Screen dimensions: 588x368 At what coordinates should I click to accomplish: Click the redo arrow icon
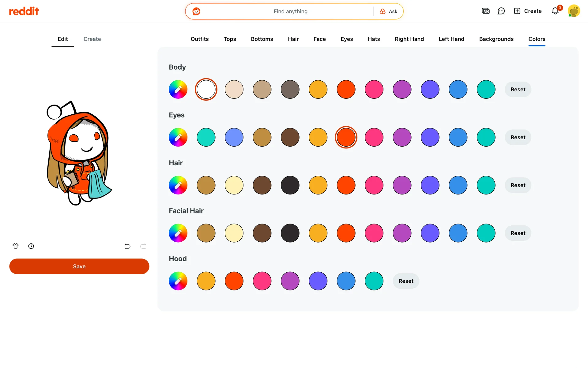point(143,246)
